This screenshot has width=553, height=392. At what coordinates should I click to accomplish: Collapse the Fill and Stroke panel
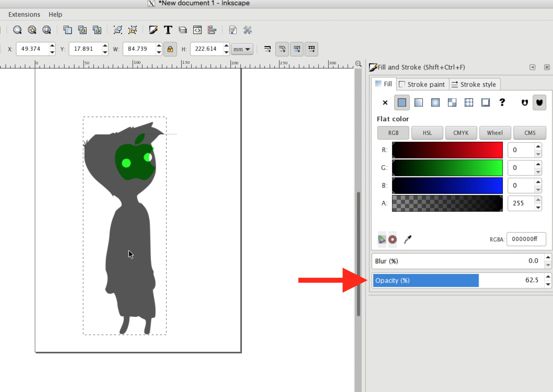532,67
